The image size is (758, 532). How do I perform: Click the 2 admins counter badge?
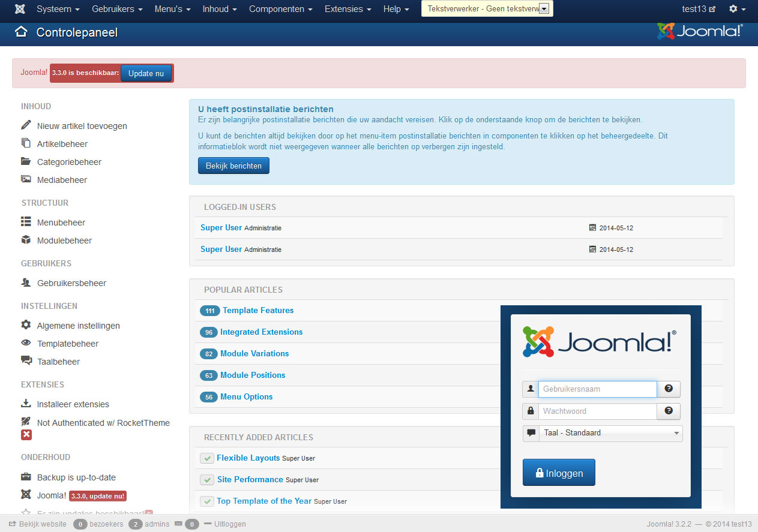135,524
